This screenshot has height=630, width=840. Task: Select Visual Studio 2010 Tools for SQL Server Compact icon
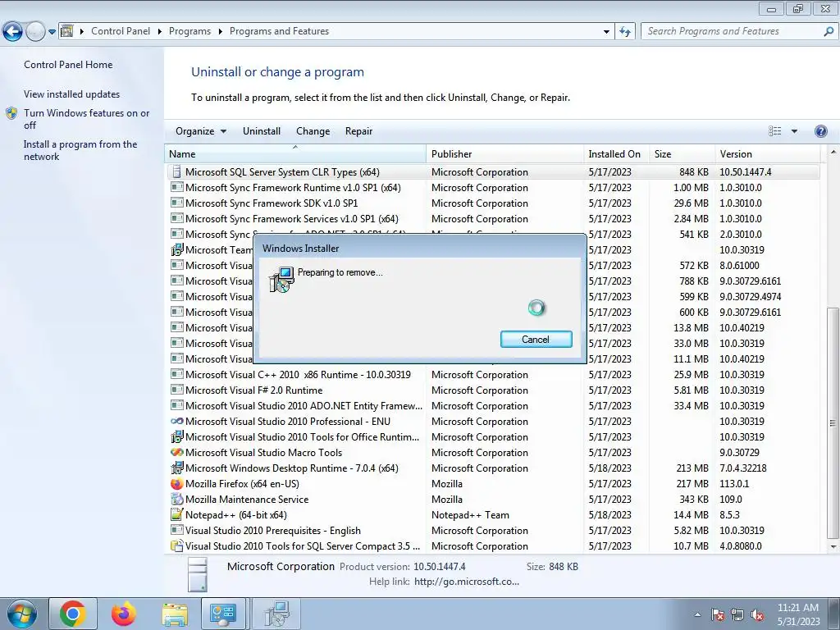(176, 546)
